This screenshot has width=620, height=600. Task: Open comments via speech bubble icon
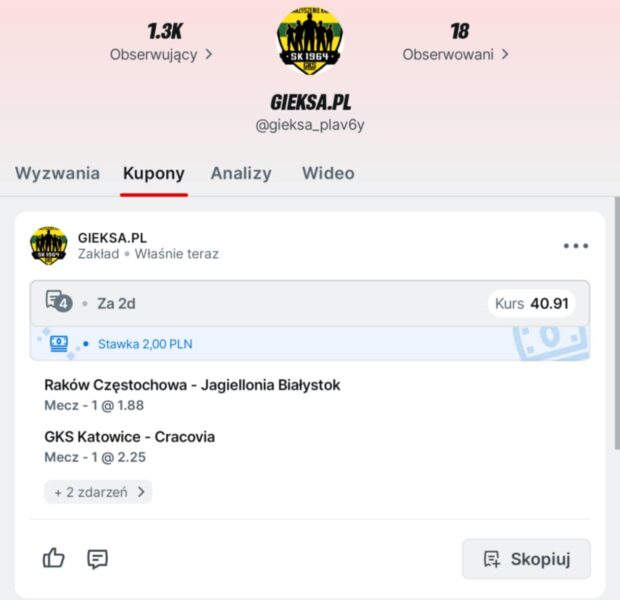click(97, 559)
